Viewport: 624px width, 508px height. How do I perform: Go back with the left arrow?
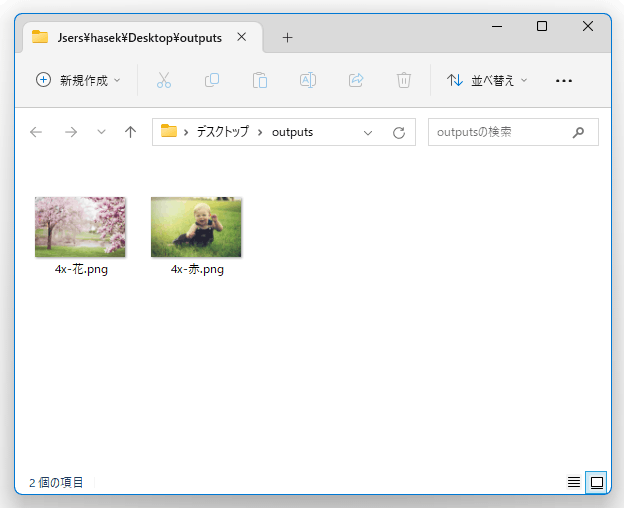(36, 132)
